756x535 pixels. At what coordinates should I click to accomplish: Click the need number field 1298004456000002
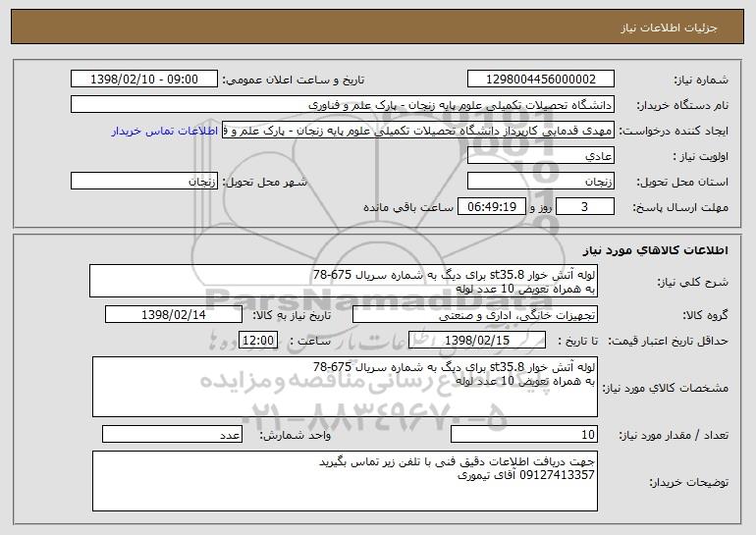tap(540, 80)
